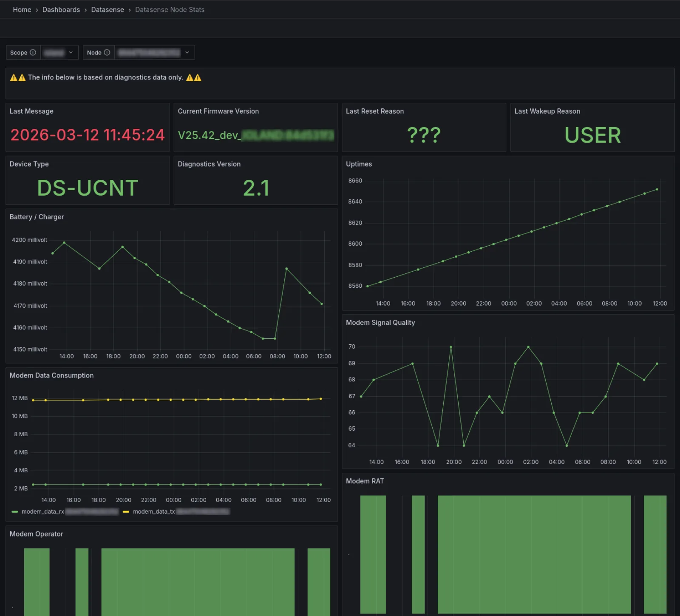The height and width of the screenshot is (616, 680).
Task: Click the DS-UCNT device type value
Action: point(88,188)
